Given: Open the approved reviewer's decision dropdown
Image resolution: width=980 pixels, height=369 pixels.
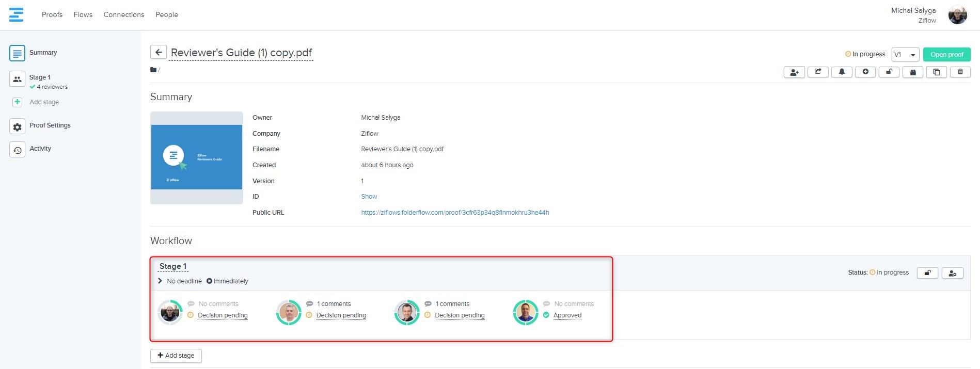Looking at the screenshot, I should pos(567,315).
